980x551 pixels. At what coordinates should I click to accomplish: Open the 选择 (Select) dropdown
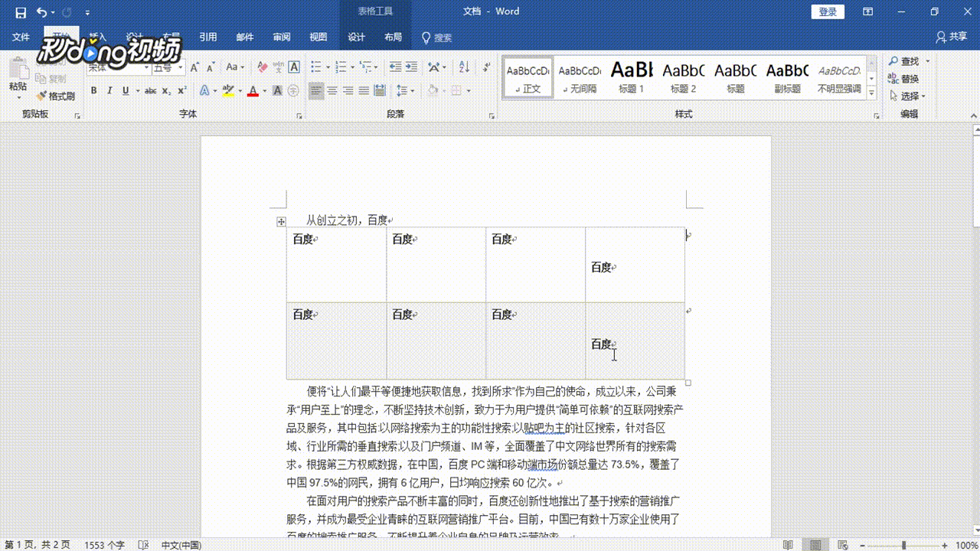[x=908, y=96]
